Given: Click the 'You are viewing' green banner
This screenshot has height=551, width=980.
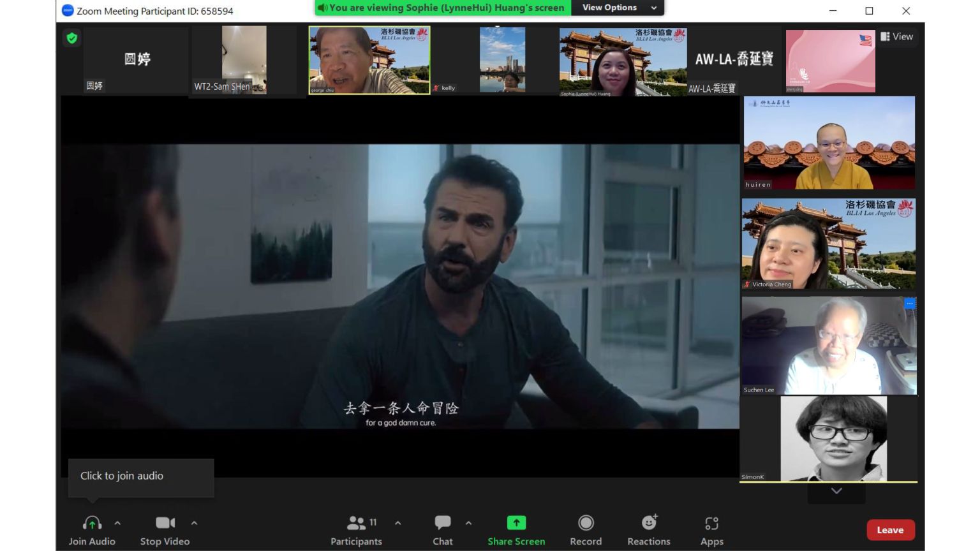Looking at the screenshot, I should point(443,8).
